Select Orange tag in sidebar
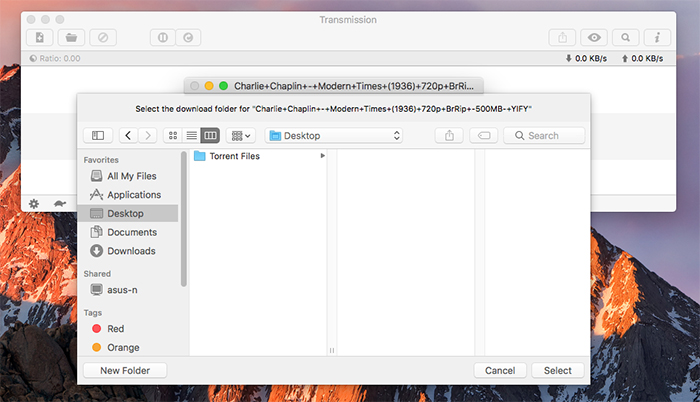 coord(128,348)
